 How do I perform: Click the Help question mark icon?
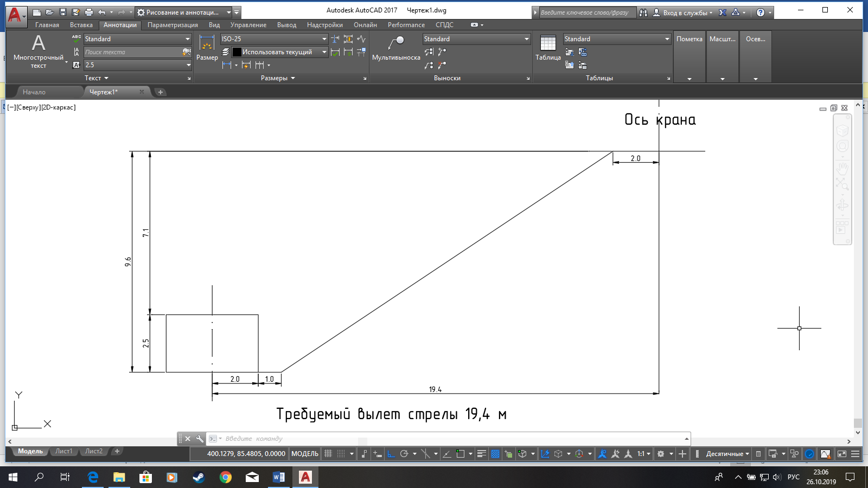(761, 12)
